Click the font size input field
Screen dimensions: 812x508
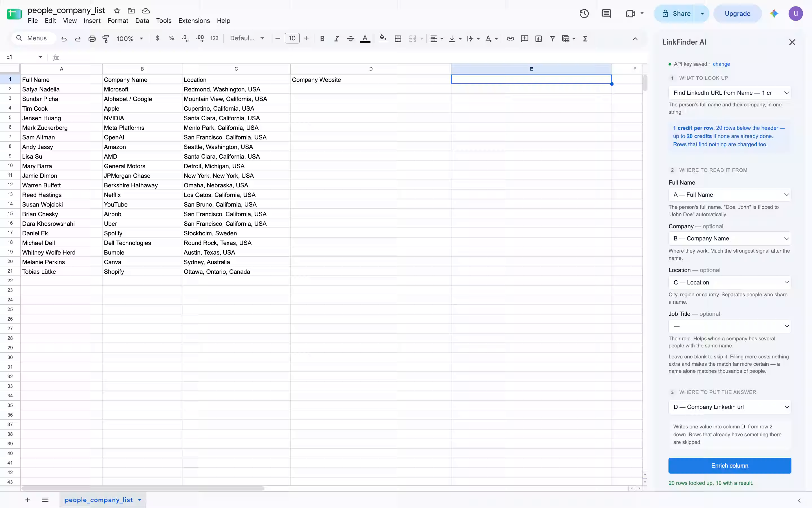click(292, 38)
